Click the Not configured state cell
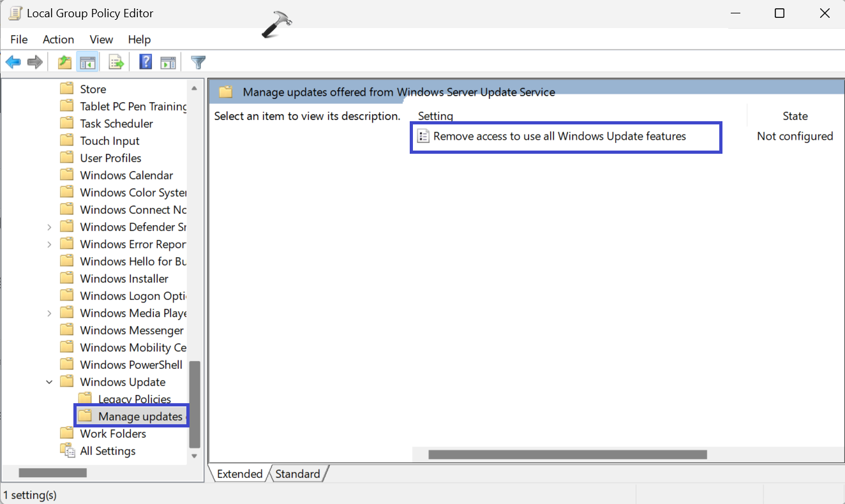The height and width of the screenshot is (504, 845). [795, 136]
